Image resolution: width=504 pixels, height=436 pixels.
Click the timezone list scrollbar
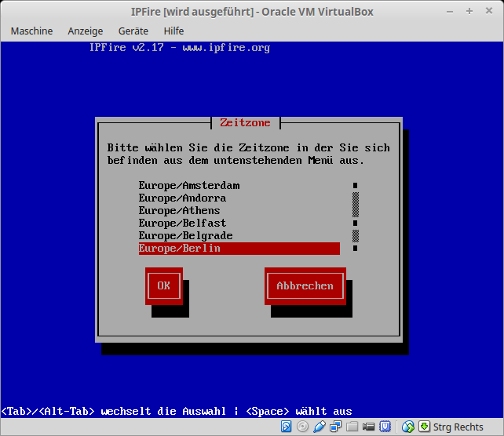pyautogui.click(x=355, y=217)
